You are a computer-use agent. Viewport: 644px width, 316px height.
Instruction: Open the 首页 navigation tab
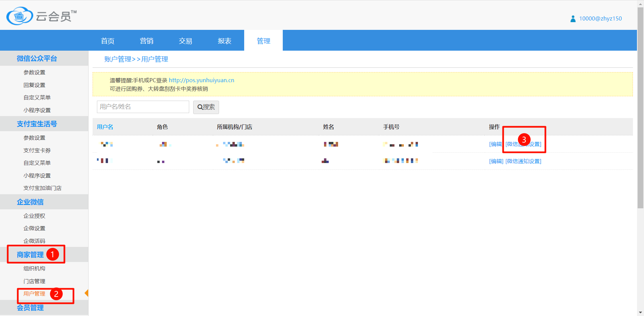point(108,41)
